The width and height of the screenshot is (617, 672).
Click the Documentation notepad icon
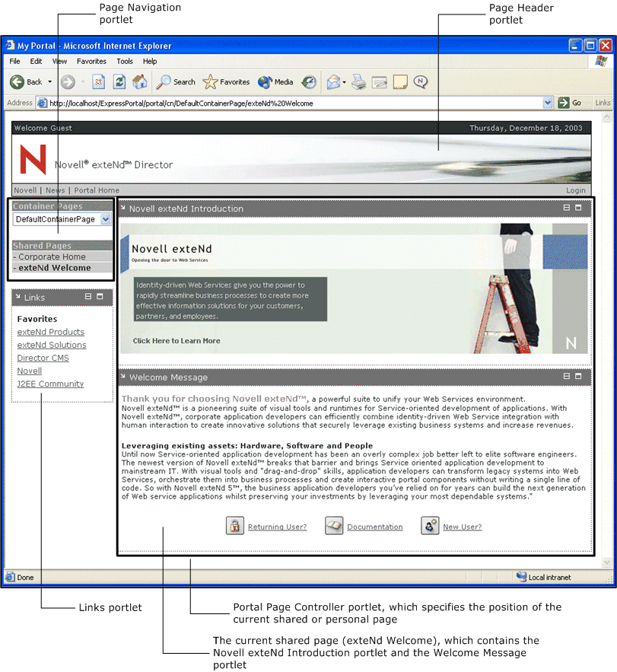(x=334, y=526)
